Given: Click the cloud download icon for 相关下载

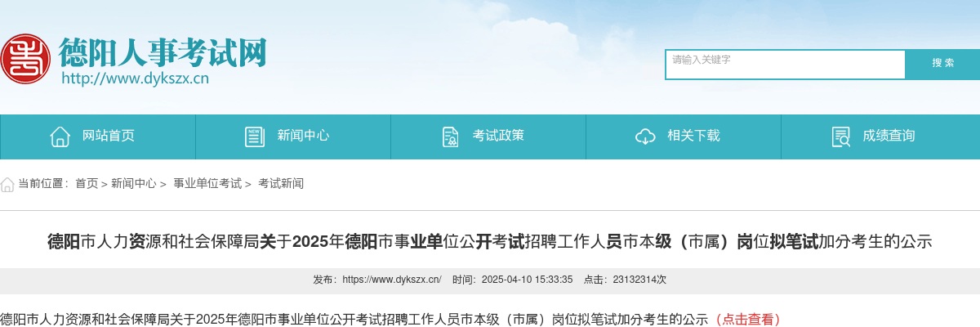Looking at the screenshot, I should [645, 137].
